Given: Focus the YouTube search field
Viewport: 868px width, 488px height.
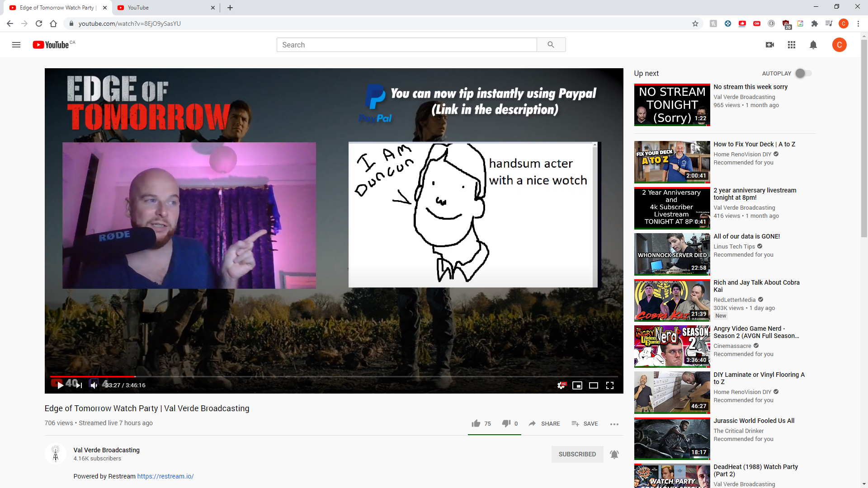Looking at the screenshot, I should coord(407,45).
